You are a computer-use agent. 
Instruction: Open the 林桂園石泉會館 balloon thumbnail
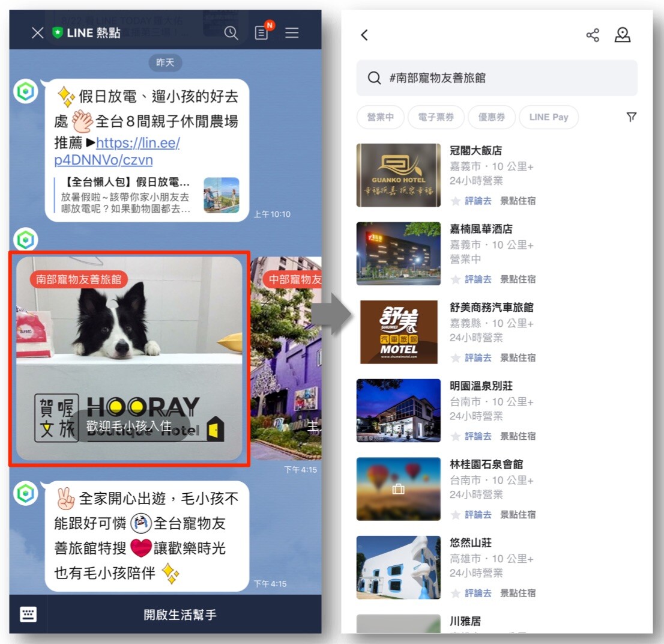click(x=399, y=489)
